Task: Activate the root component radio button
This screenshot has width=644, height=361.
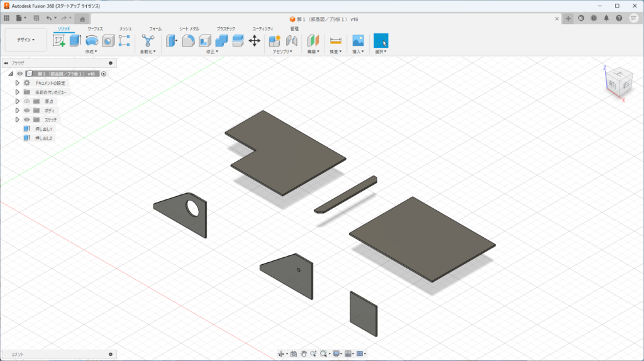Action: pyautogui.click(x=104, y=74)
